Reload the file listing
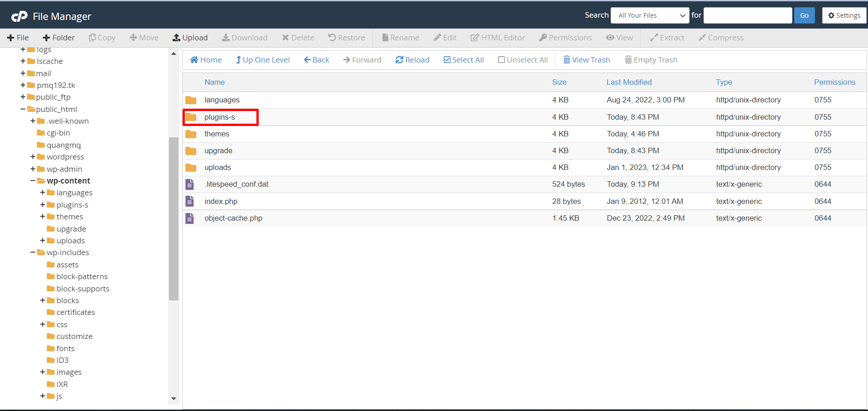 (412, 60)
